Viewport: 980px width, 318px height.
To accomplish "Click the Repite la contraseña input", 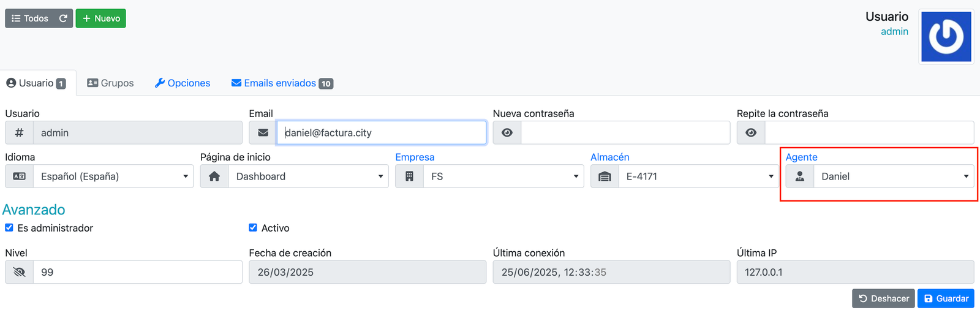I will [869, 133].
